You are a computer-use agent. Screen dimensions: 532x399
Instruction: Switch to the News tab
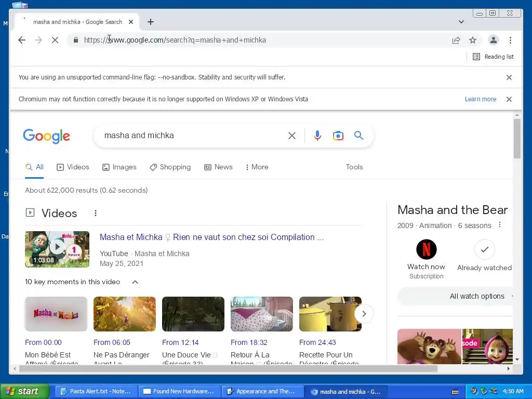point(218,167)
